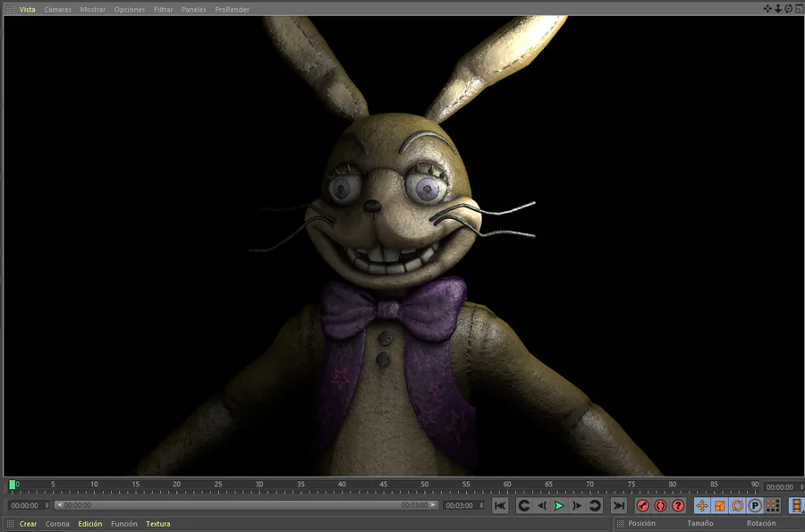
Task: Click right arrow handle of preview range
Action: 434,505
